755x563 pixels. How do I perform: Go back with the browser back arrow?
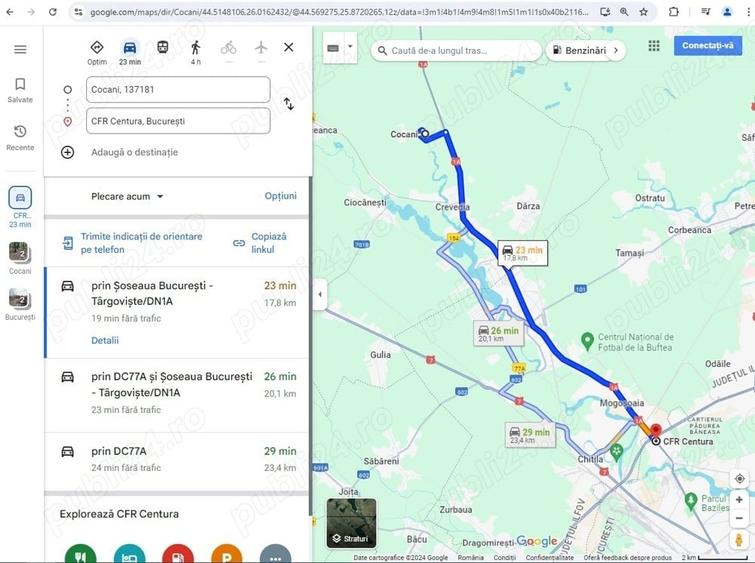coord(10,12)
